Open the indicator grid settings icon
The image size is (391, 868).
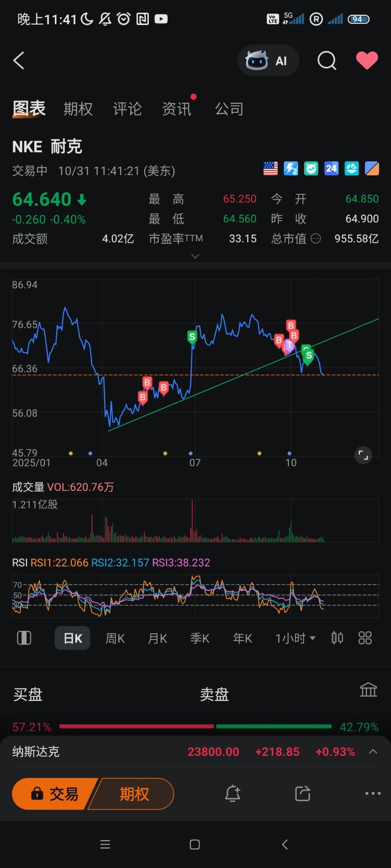pyautogui.click(x=365, y=638)
